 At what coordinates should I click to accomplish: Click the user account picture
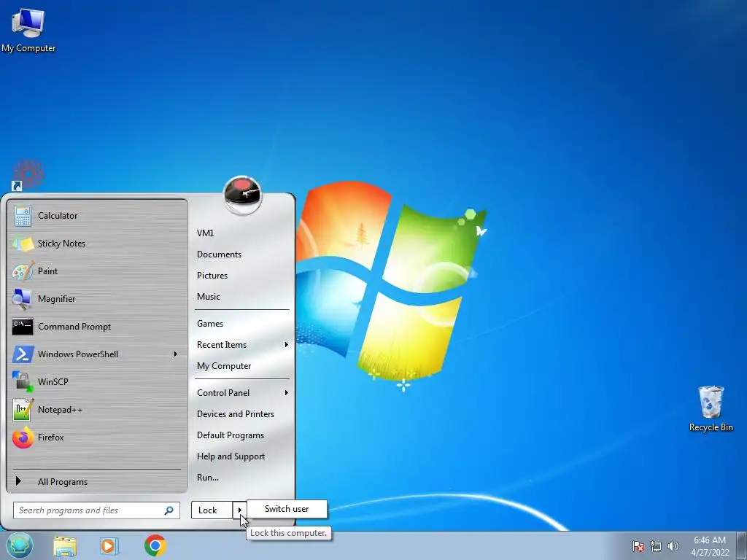tap(242, 195)
